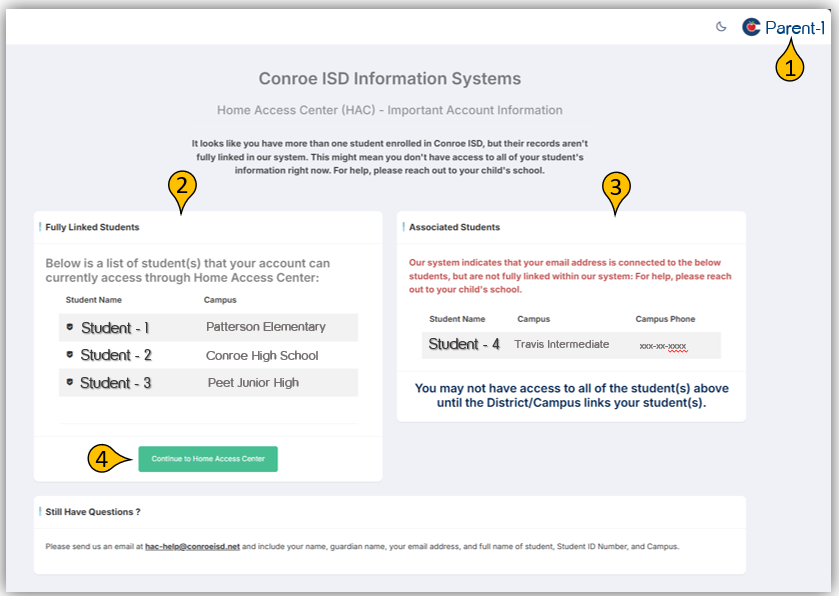The height and width of the screenshot is (596, 839).
Task: Select the Student - 4 associated student name
Action: pyautogui.click(x=464, y=344)
